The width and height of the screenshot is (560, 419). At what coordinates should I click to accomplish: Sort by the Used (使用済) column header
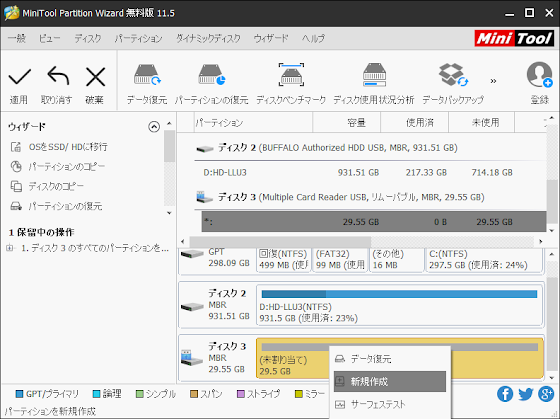point(414,123)
